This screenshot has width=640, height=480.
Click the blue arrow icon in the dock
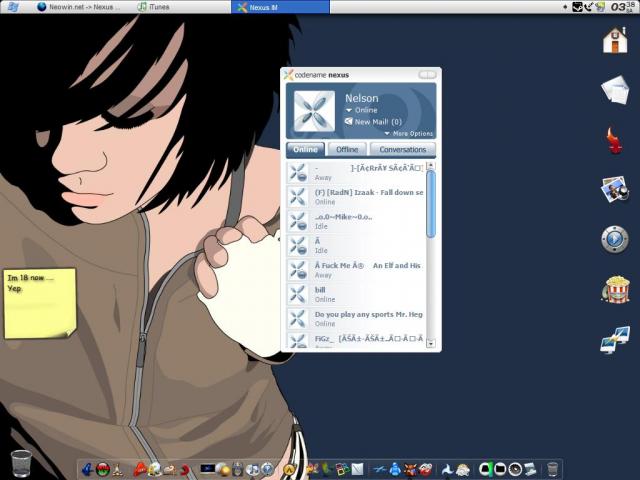[87, 470]
